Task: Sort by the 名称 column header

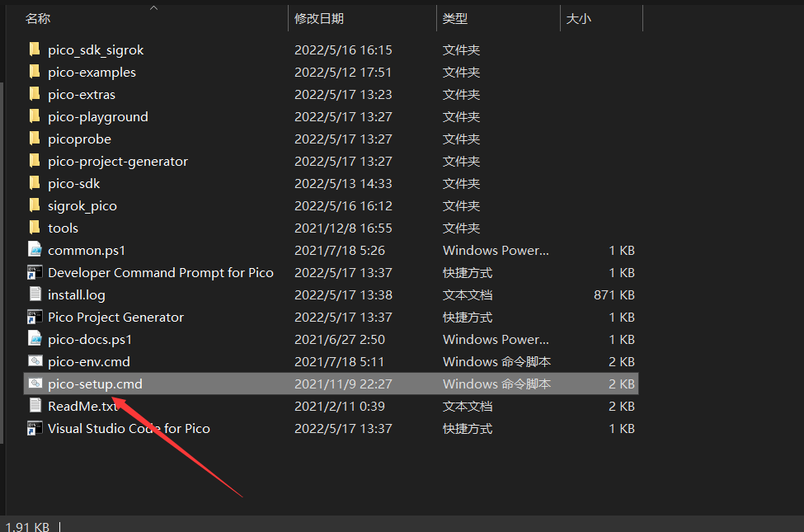Action: tap(38, 19)
